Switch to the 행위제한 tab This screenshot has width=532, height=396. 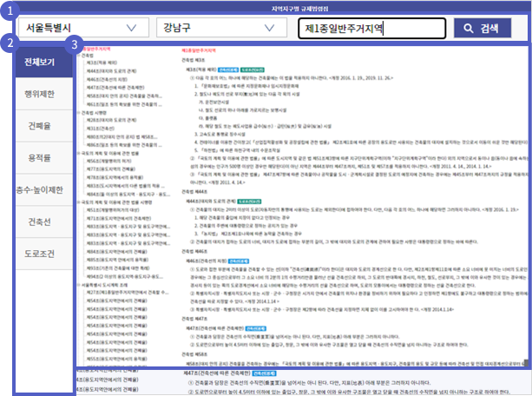pyautogui.click(x=38, y=94)
